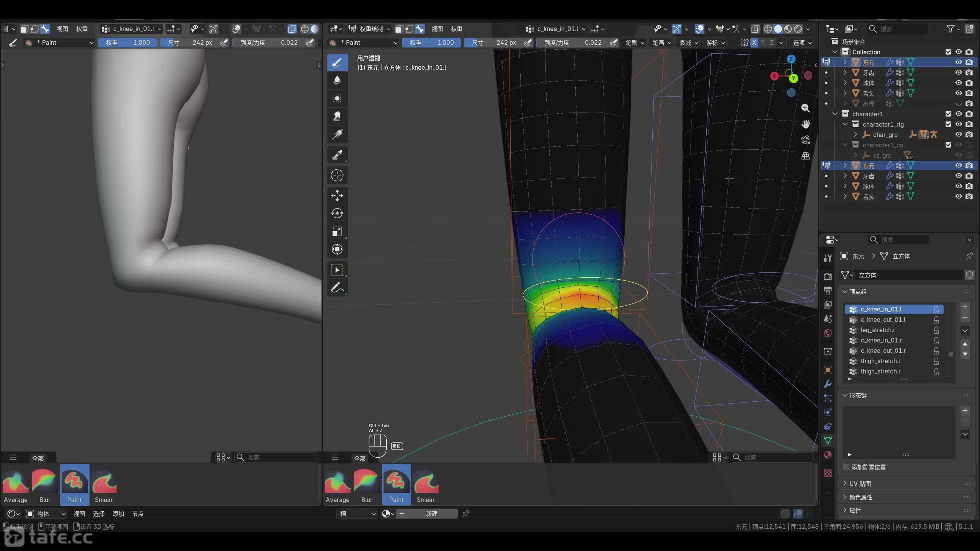Add a new vertex group with the plus button
Viewport: 980px width, 551px height.
(x=965, y=307)
